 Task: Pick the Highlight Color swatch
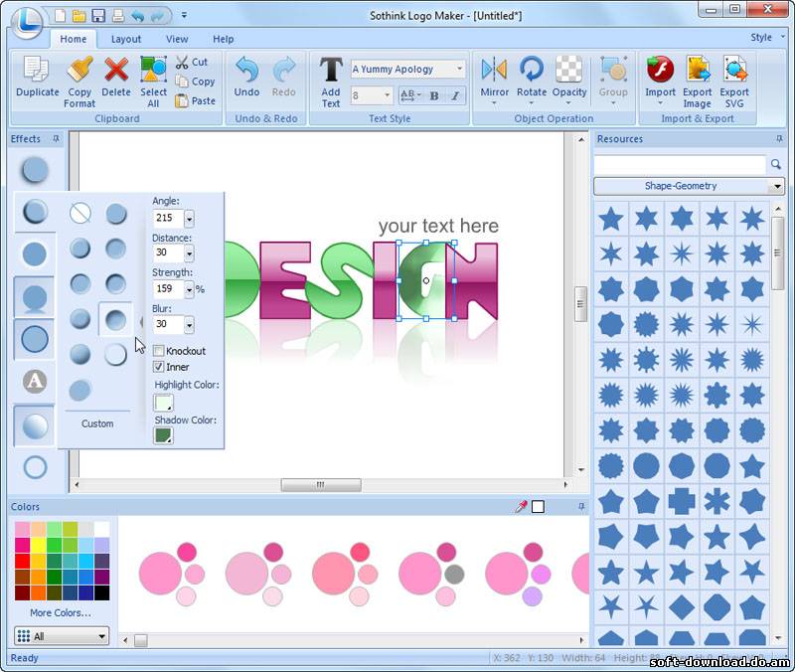[x=163, y=403]
